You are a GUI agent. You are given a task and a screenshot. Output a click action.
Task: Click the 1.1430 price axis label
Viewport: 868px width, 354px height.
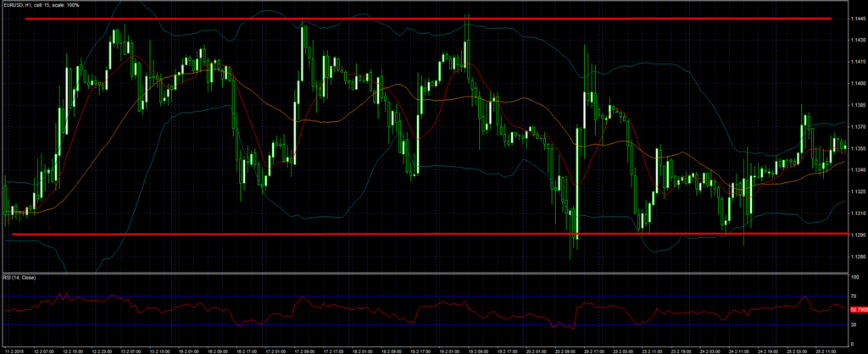click(x=857, y=41)
